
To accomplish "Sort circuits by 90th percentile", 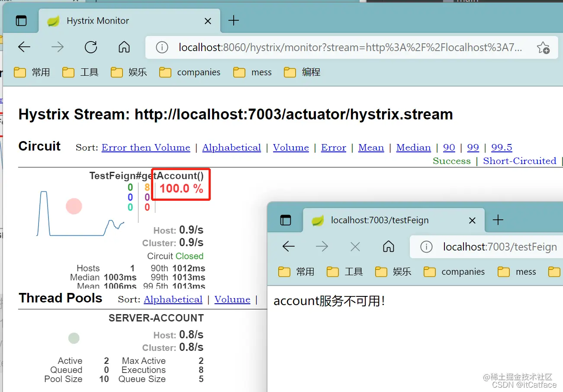I will (x=449, y=148).
